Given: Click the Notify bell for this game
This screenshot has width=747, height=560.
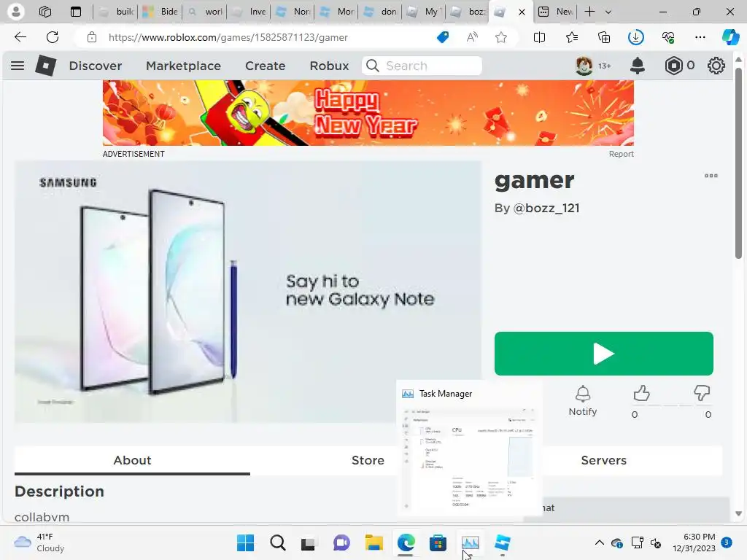Looking at the screenshot, I should (x=583, y=401).
